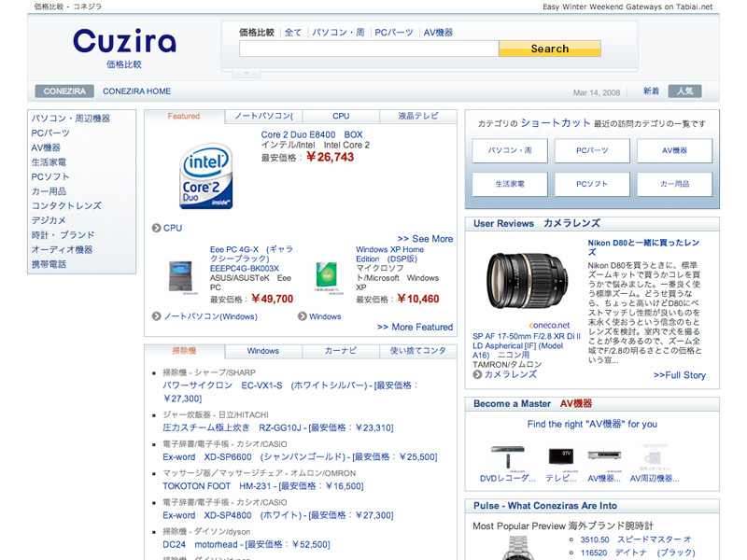Open sidebar category オーディオ機器
Viewport: 747px width, 560px height.
point(62,249)
